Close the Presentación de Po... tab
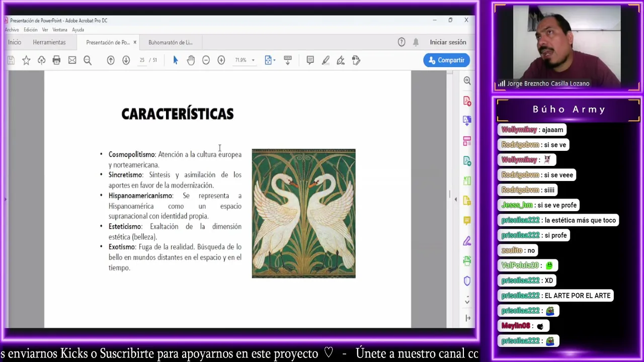644x362 pixels. [135, 42]
